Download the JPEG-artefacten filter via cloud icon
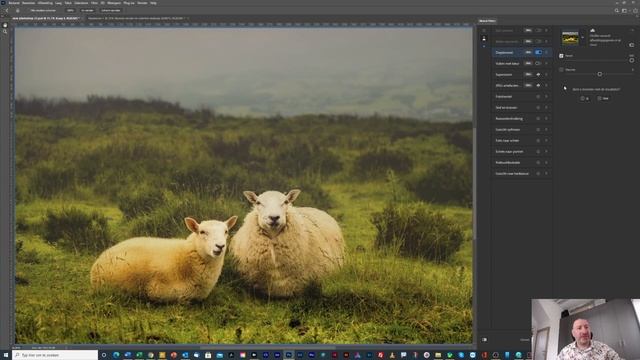The height and width of the screenshot is (360, 640). tap(538, 85)
